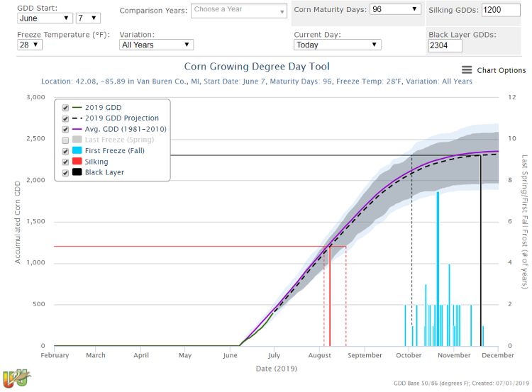Viewport: 532px width, 392px height.
Task: Toggle the 2019 GDD checkbox in the legend
Action: pyautogui.click(x=65, y=108)
